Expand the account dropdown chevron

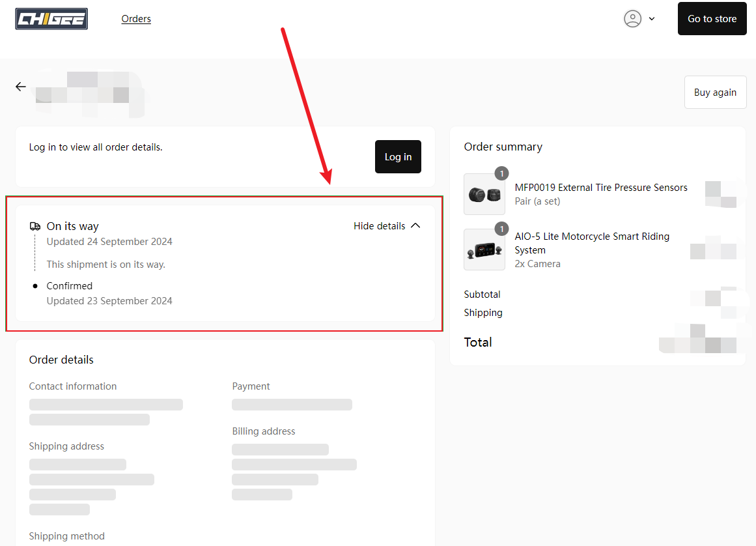click(652, 19)
